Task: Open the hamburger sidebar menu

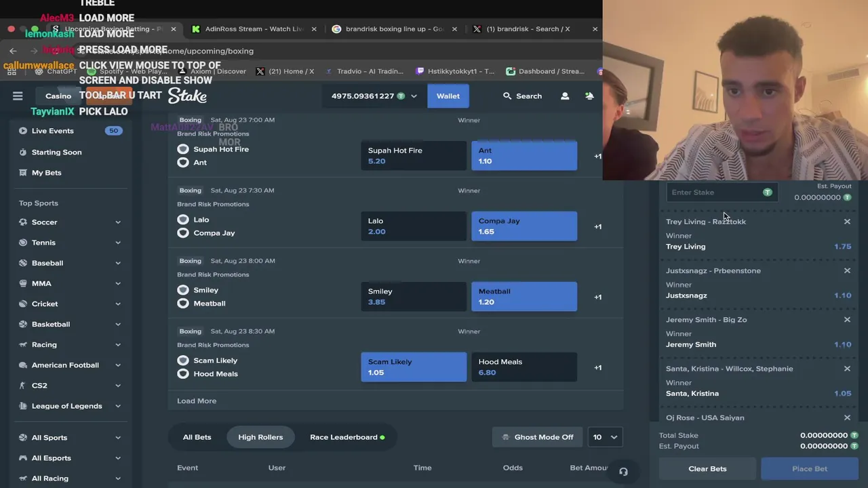Action: (x=18, y=96)
